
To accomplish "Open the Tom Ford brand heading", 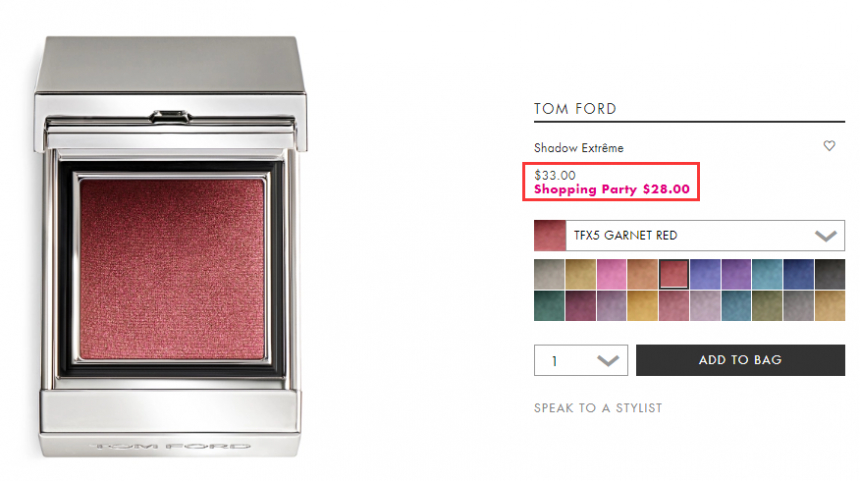I will [575, 109].
